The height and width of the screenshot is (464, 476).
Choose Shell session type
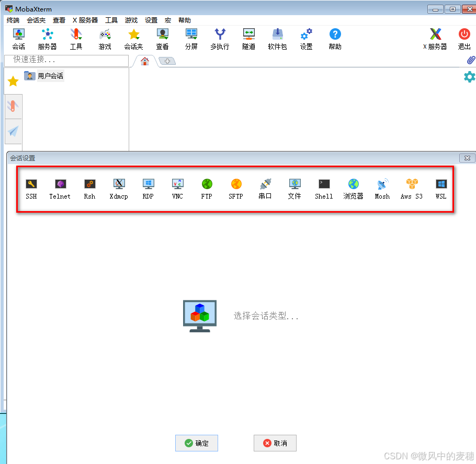click(x=324, y=189)
